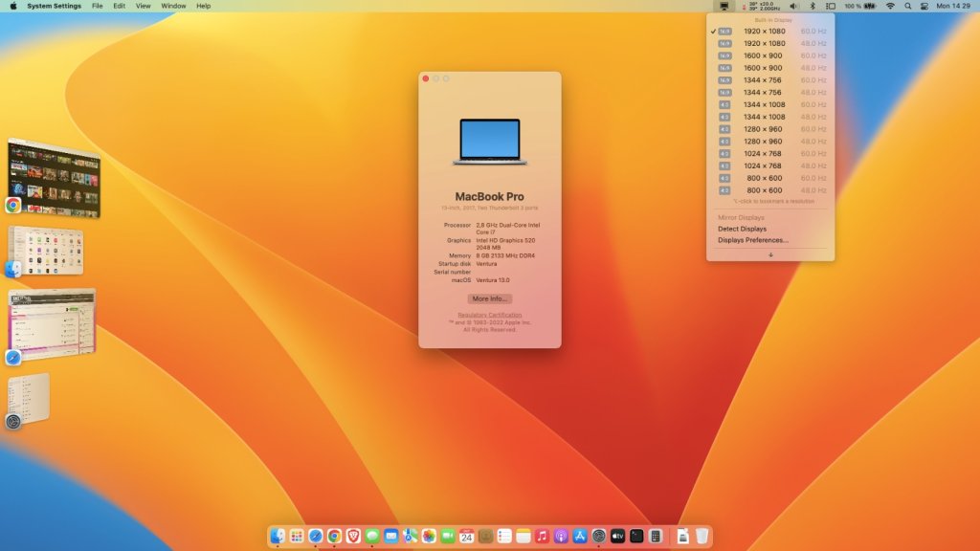Switch to the Finder Stage Manager thumbnail

point(46,251)
